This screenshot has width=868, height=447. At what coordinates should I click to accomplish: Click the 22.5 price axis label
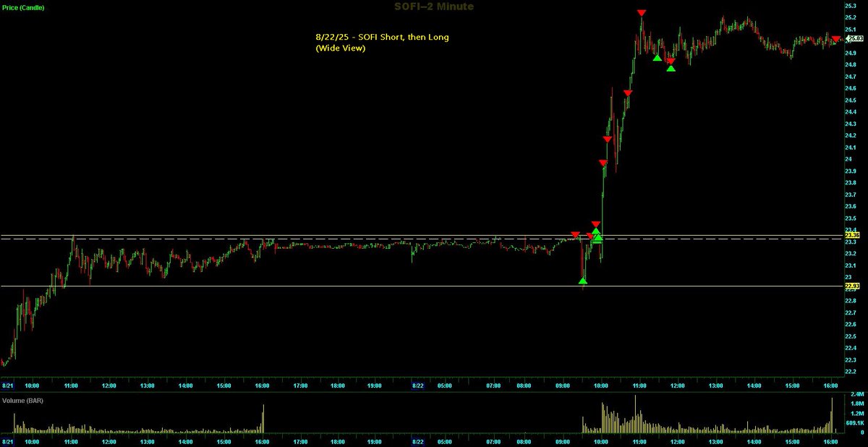(x=850, y=336)
